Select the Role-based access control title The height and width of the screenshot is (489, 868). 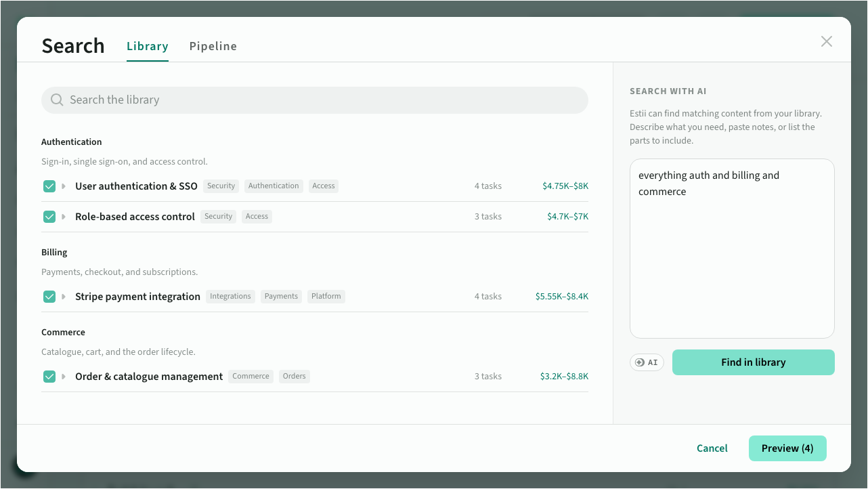point(135,217)
